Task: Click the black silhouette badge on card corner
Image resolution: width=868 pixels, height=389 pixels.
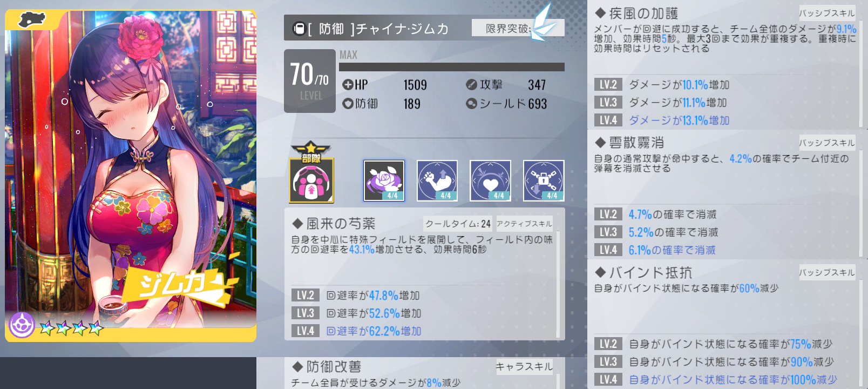Action: coord(32,21)
